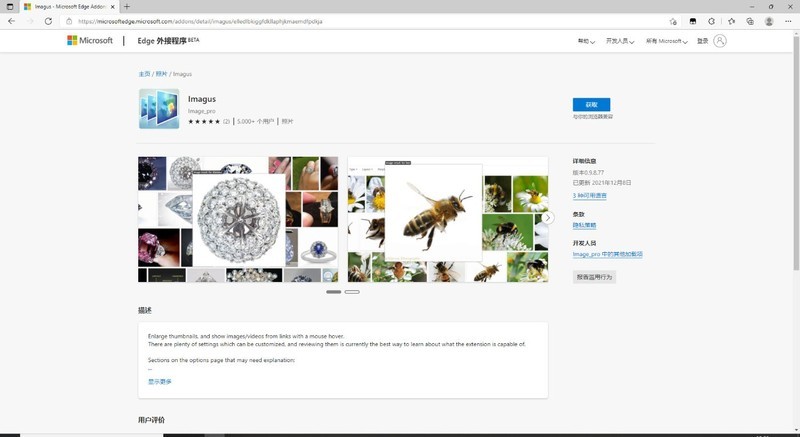
Task: Open Edge settings and more menu
Action: [788, 21]
